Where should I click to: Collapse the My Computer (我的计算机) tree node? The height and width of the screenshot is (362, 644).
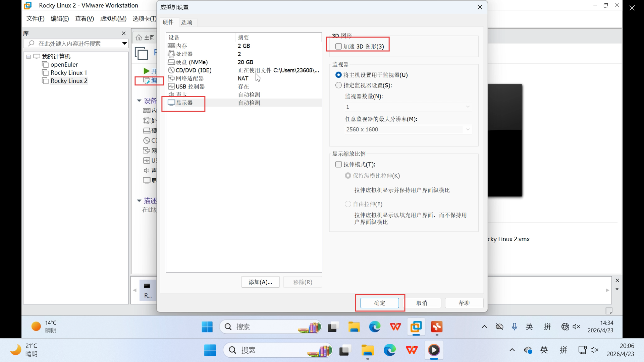coord(29,57)
